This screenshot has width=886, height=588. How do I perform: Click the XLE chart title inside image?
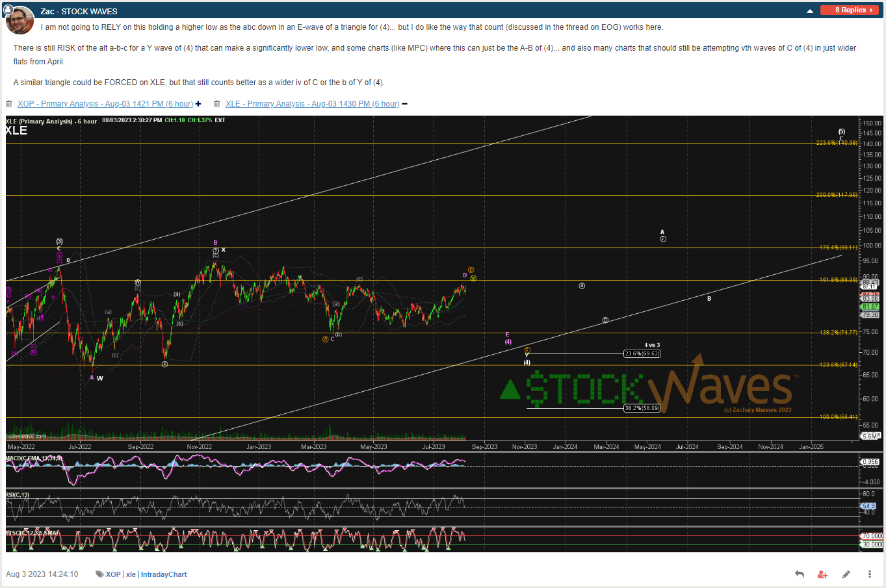16,131
